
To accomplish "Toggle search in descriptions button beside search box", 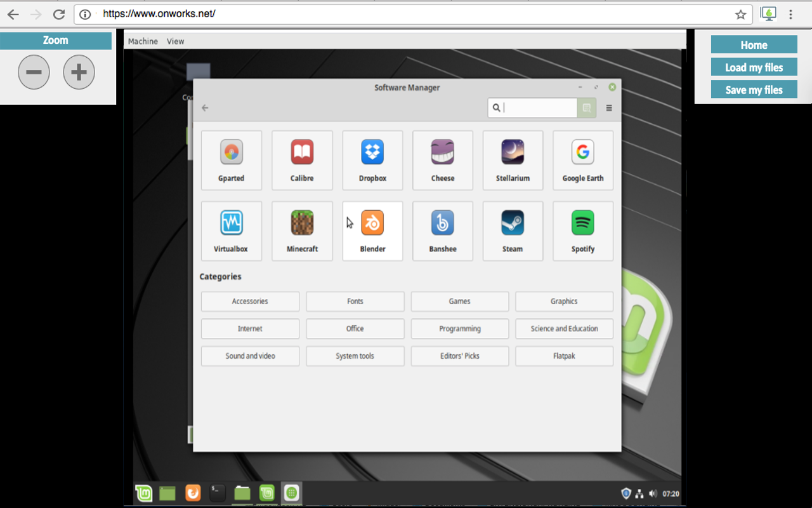I will [587, 108].
